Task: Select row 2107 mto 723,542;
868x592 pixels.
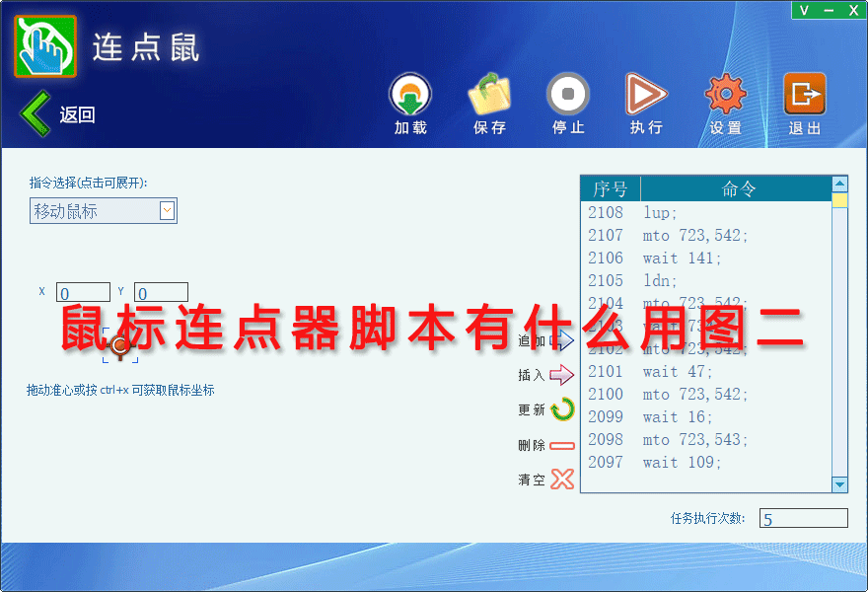Action: point(706,236)
